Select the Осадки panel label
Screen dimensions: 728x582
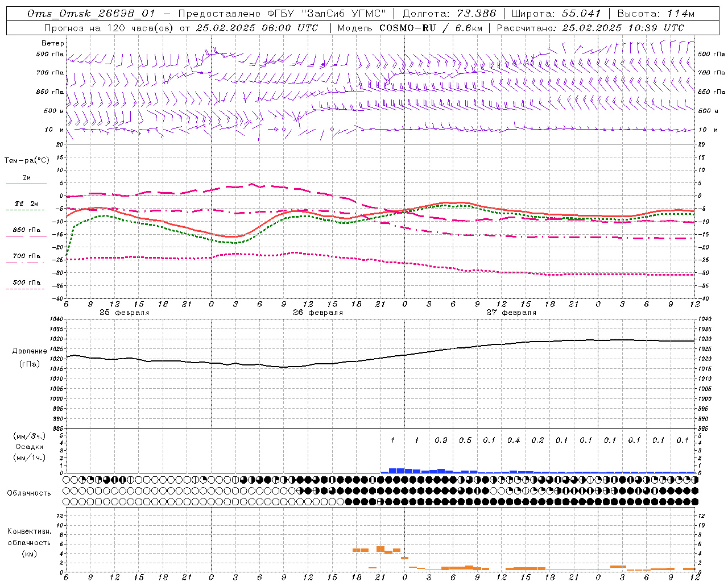[x=30, y=447]
